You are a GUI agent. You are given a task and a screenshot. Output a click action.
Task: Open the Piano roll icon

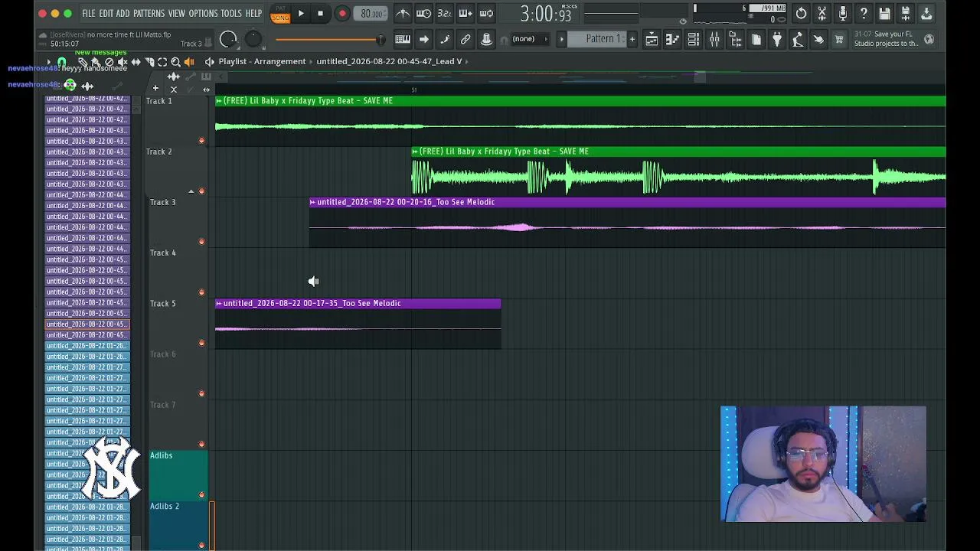point(672,39)
